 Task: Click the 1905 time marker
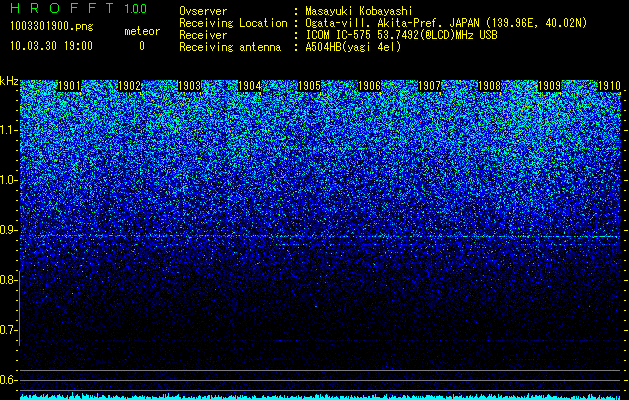(310, 86)
